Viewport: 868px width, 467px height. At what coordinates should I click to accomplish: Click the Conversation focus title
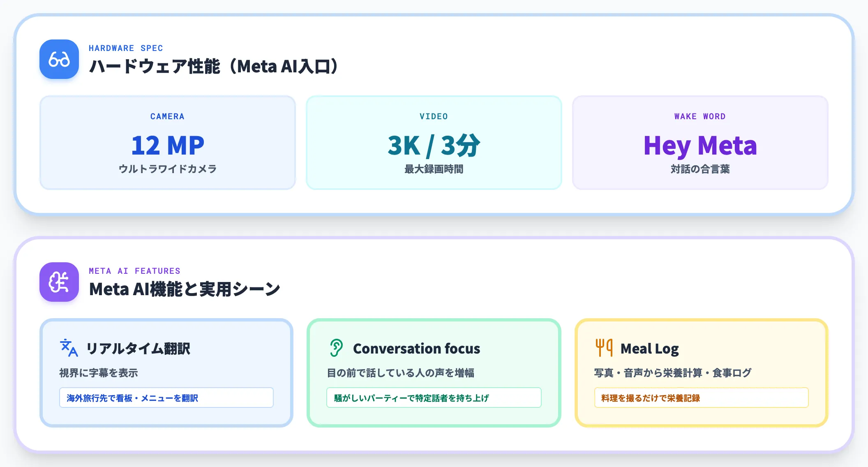[416, 349]
